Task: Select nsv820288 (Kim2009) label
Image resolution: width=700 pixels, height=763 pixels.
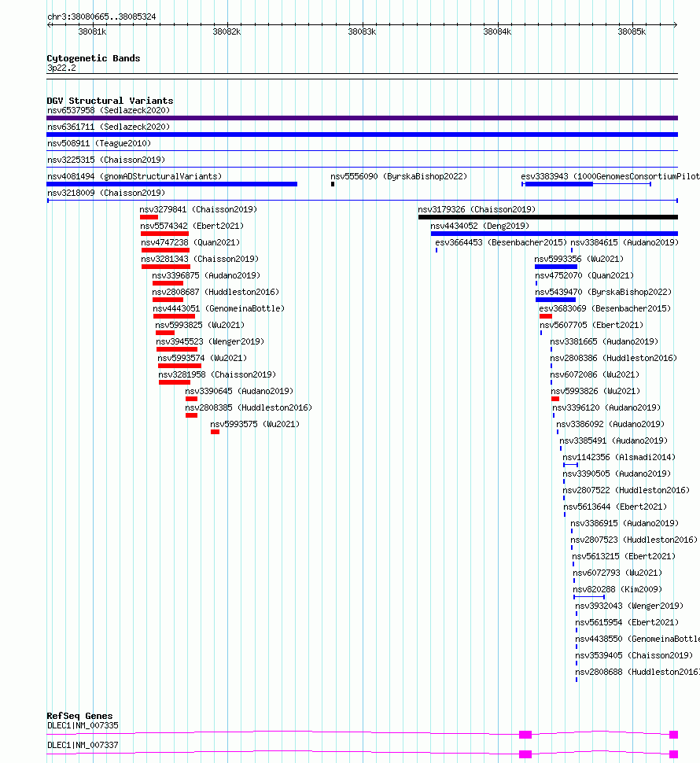Action: [617, 590]
